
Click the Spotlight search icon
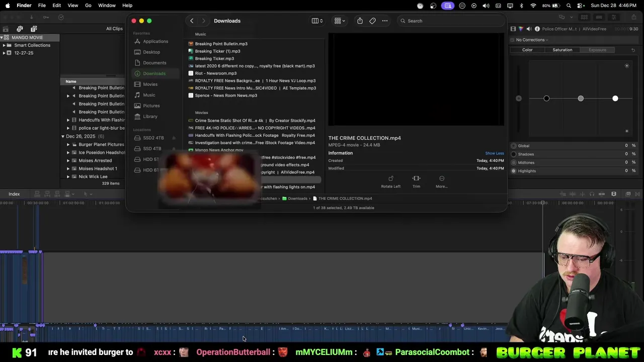pos(569,6)
